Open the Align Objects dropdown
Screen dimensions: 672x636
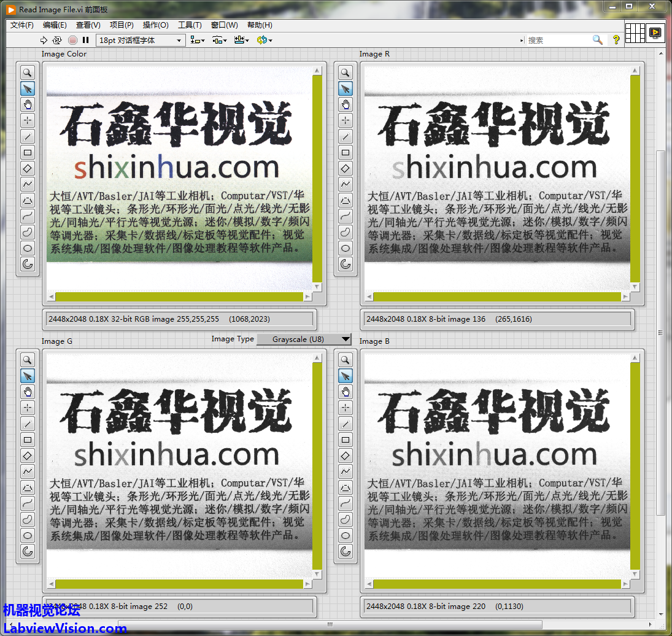[198, 40]
